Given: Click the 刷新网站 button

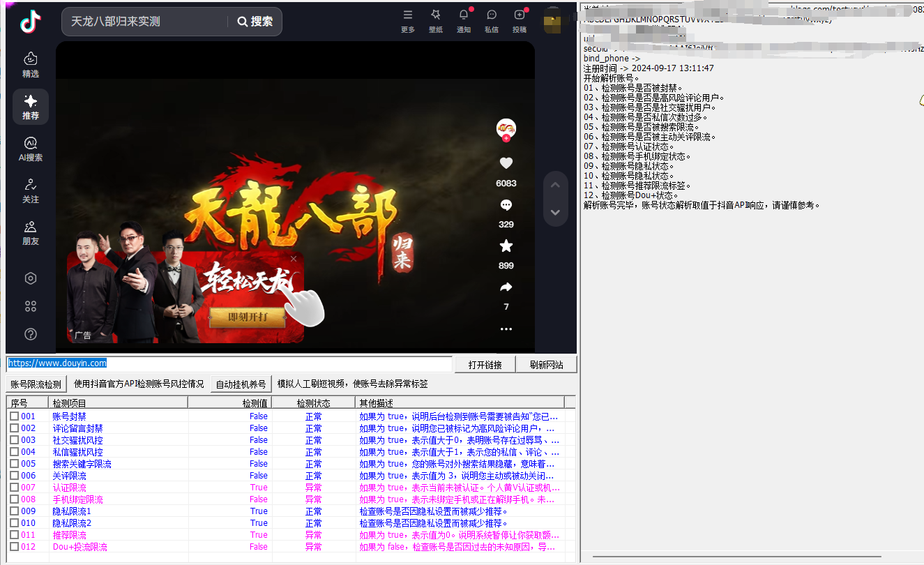Looking at the screenshot, I should (x=546, y=364).
